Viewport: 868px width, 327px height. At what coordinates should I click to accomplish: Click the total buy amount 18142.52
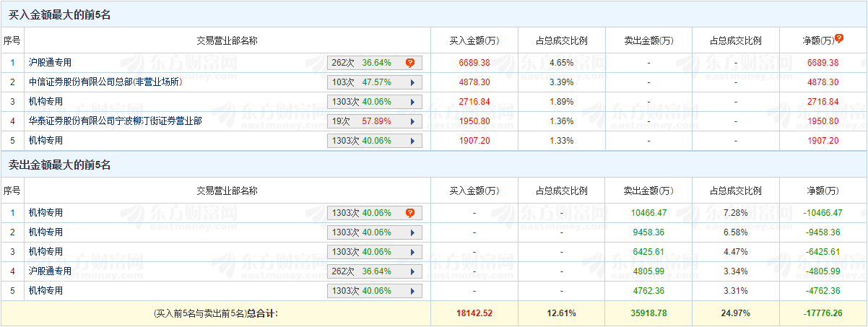pos(474,314)
